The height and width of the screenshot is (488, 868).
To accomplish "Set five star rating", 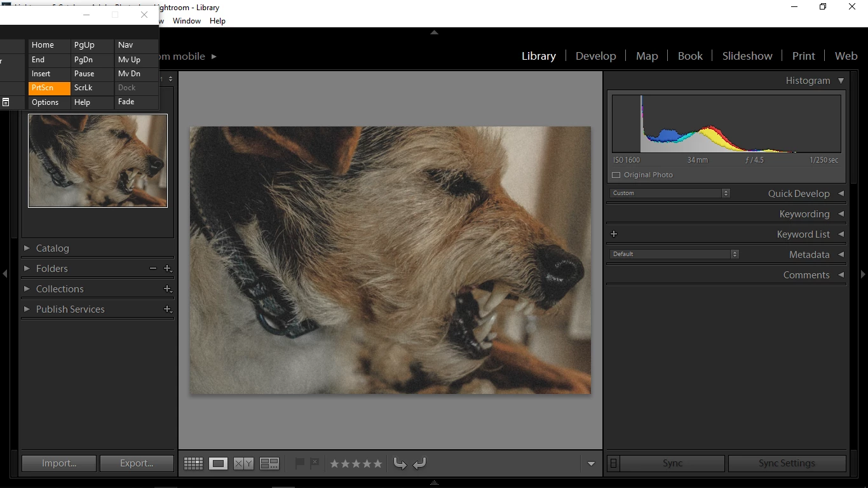I will [377, 464].
